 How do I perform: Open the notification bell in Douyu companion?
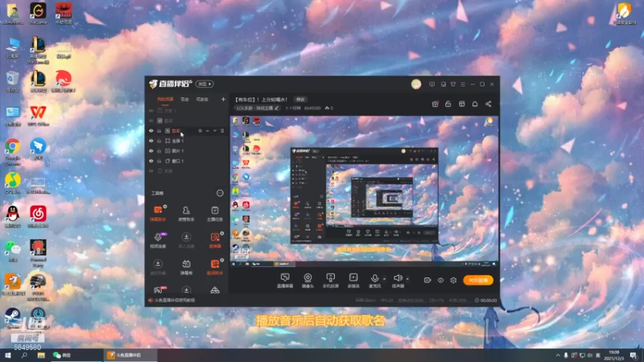[x=475, y=104]
